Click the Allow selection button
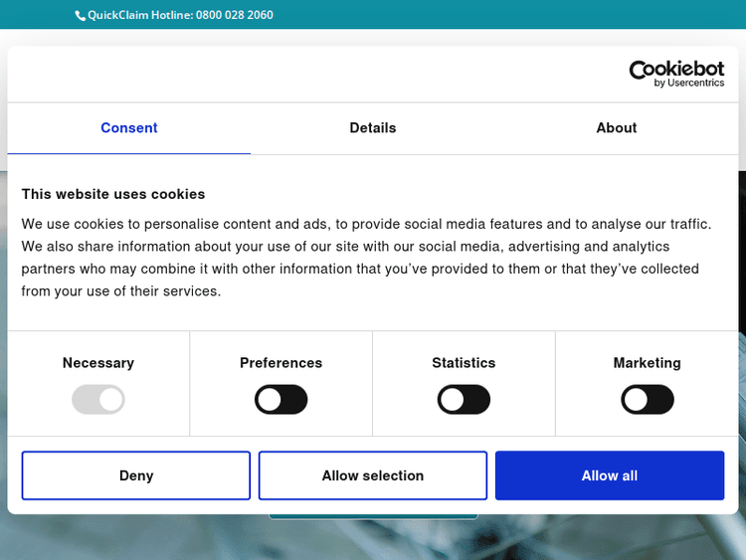Screen dimensions: 746x560 373,475
